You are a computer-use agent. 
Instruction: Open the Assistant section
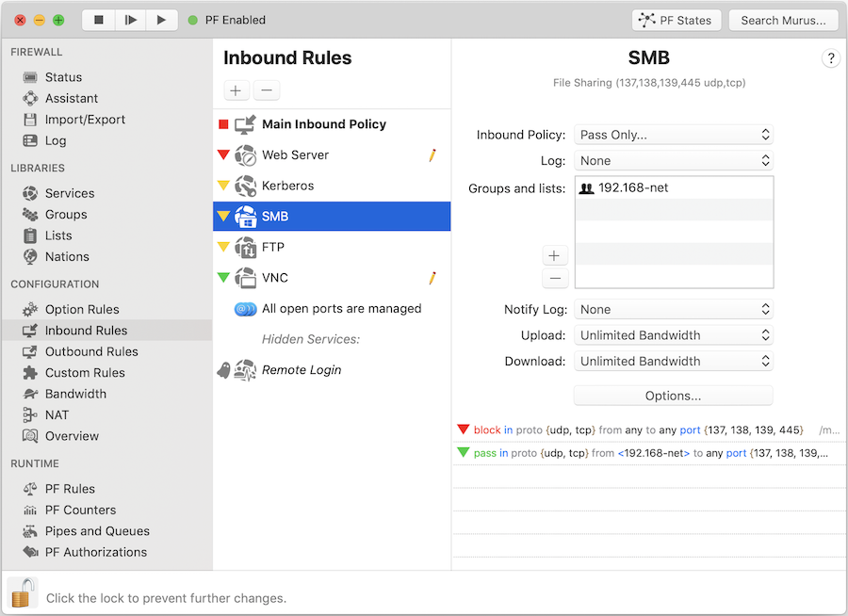72,99
